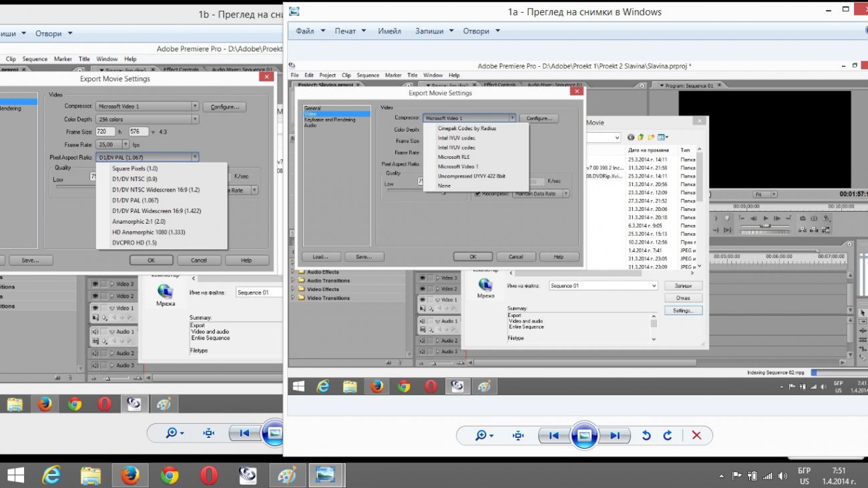
Task: Click the fit-to-window icon in 1a viewer
Action: (517, 435)
